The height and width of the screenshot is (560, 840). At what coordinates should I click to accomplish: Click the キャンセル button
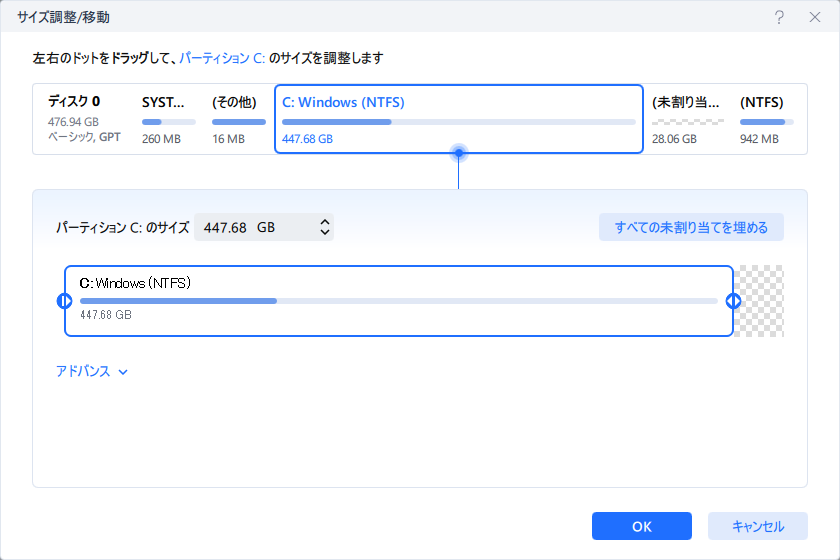[758, 526]
